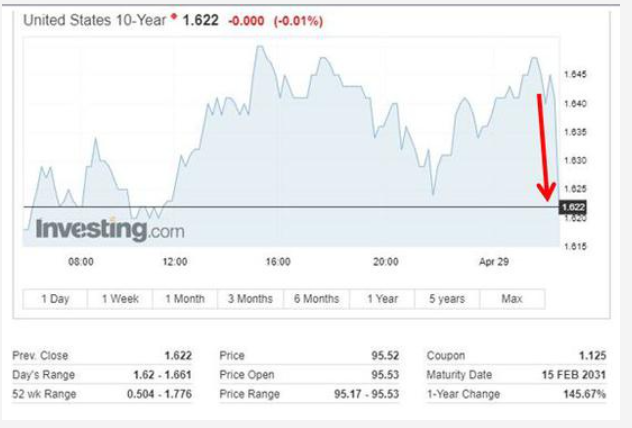Click the 1.622 current price label tag
The image size is (632, 428).
coord(573,207)
